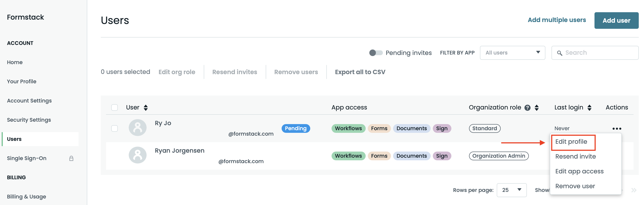The image size is (644, 205).
Task: Open the Rows per page dropdown
Action: (511, 190)
